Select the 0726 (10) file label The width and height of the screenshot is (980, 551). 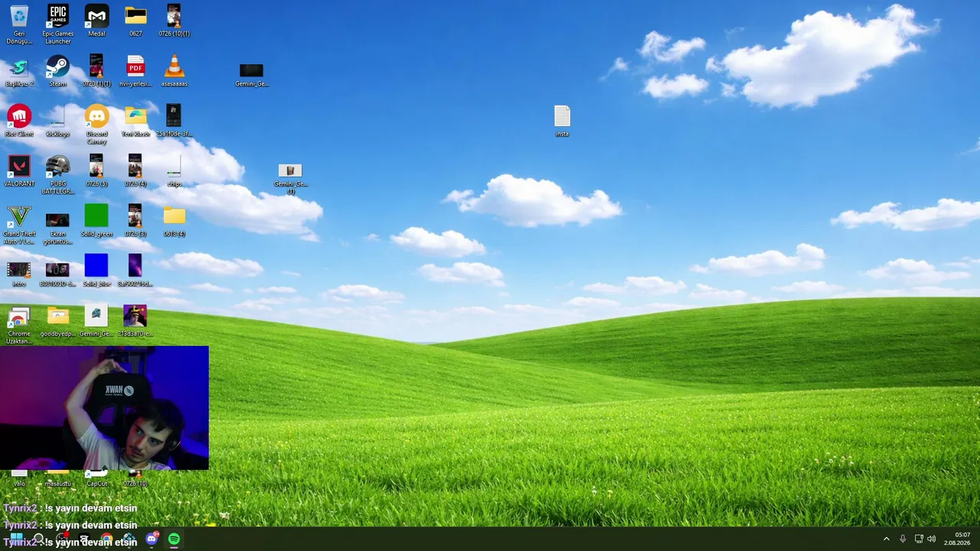[x=136, y=483]
